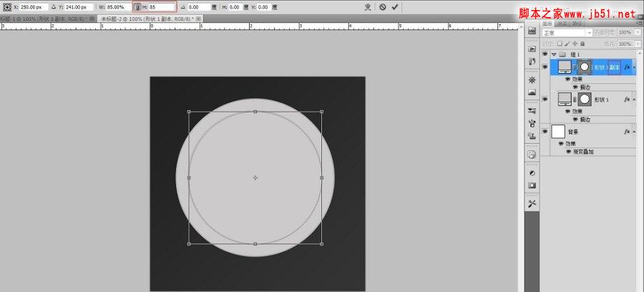This screenshot has height=292, width=644.
Task: Open the Actions play-button panel icon
Action: (x=532, y=49)
